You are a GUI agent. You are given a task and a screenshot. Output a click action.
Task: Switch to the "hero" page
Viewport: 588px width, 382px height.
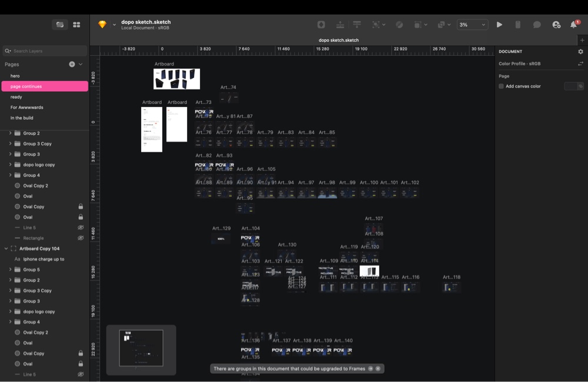[15, 76]
